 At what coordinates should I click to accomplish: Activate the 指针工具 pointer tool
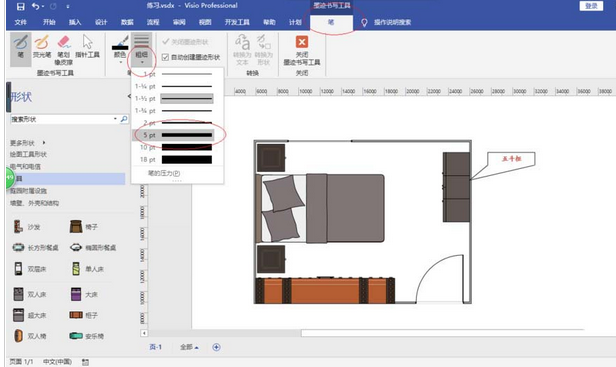[87, 47]
